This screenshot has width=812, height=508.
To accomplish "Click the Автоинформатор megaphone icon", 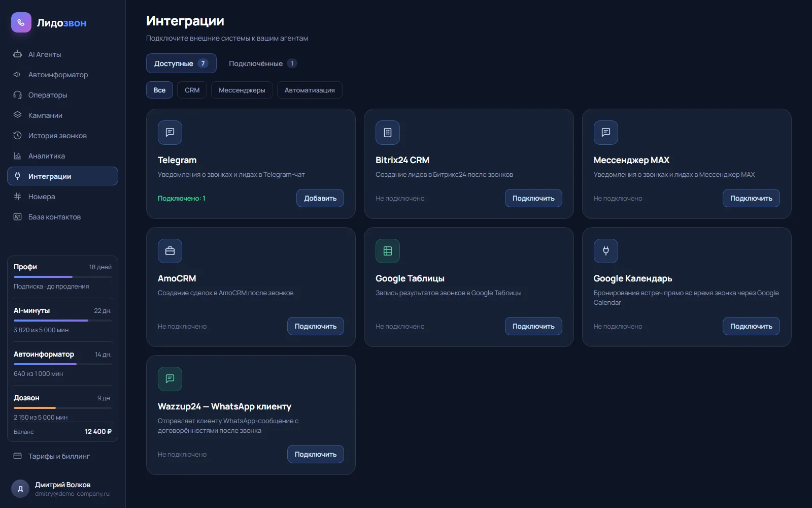I will point(17,74).
